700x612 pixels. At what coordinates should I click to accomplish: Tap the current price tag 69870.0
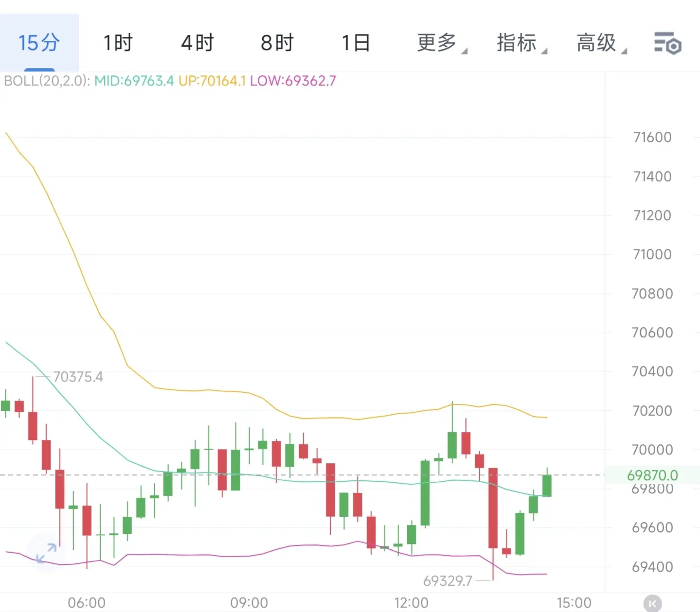(652, 475)
